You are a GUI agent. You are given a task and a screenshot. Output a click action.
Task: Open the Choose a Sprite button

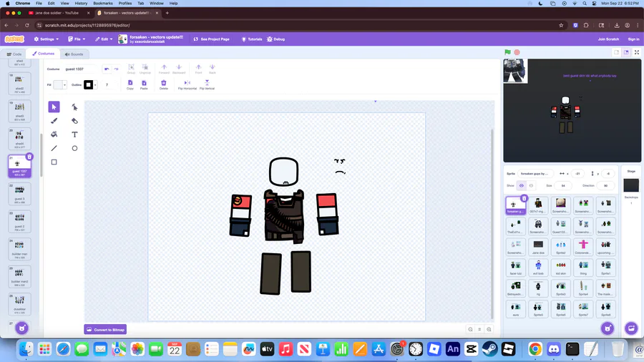(608, 328)
